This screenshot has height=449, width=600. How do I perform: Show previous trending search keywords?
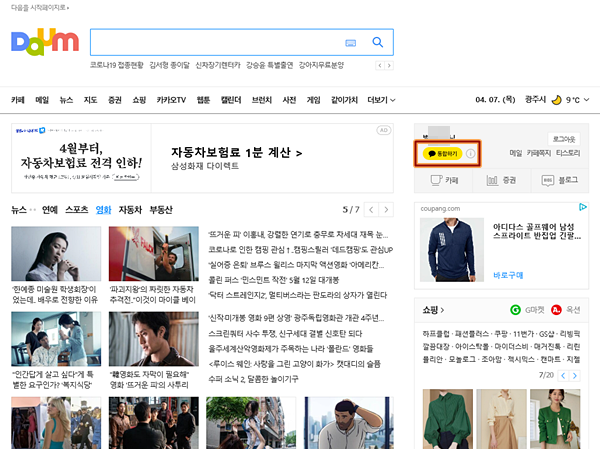coord(380,65)
